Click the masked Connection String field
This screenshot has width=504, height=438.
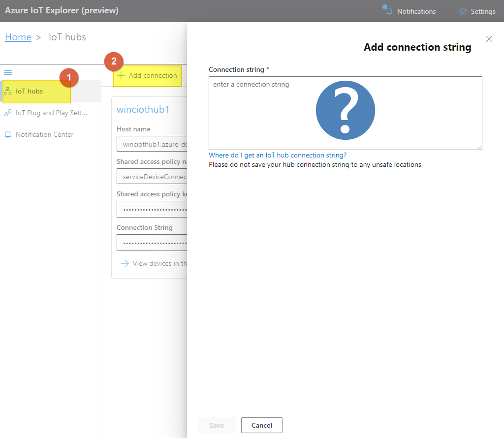tap(152, 243)
